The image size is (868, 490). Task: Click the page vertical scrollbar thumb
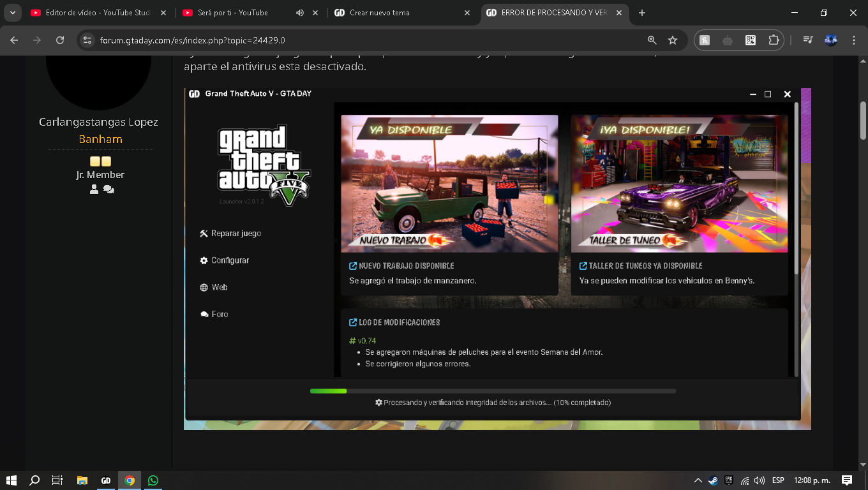[863, 120]
